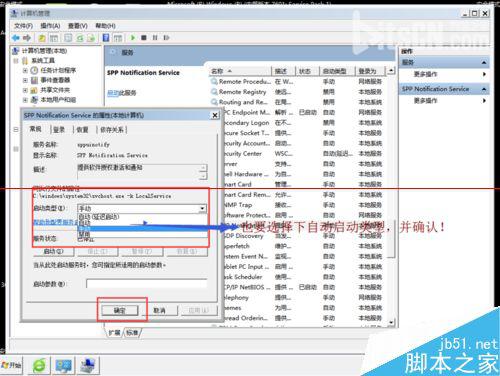500x376 pixels.
Task: Click the Stop Service square toolbar icon
Action: [144, 38]
